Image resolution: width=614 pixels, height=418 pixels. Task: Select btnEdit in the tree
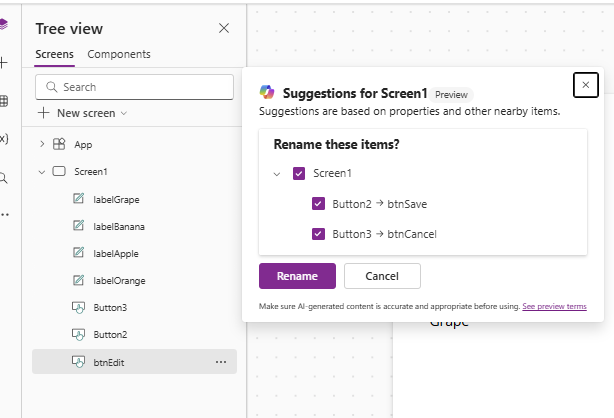pyautogui.click(x=109, y=362)
